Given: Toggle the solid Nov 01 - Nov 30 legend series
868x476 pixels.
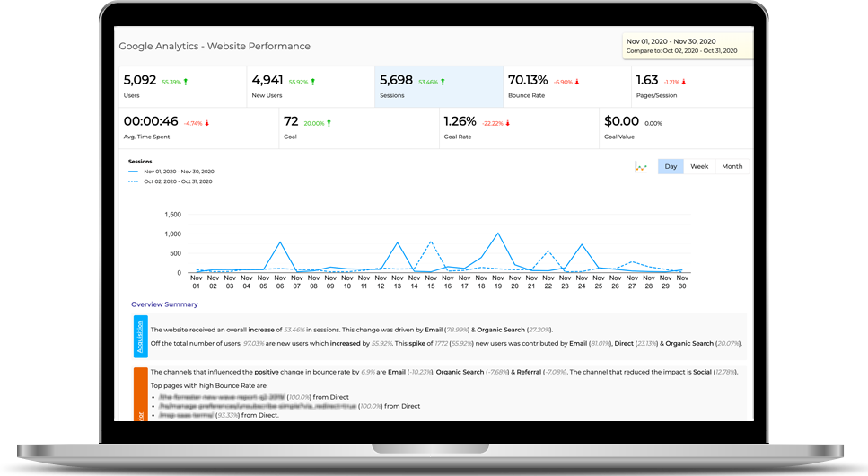Looking at the screenshot, I should [171, 172].
